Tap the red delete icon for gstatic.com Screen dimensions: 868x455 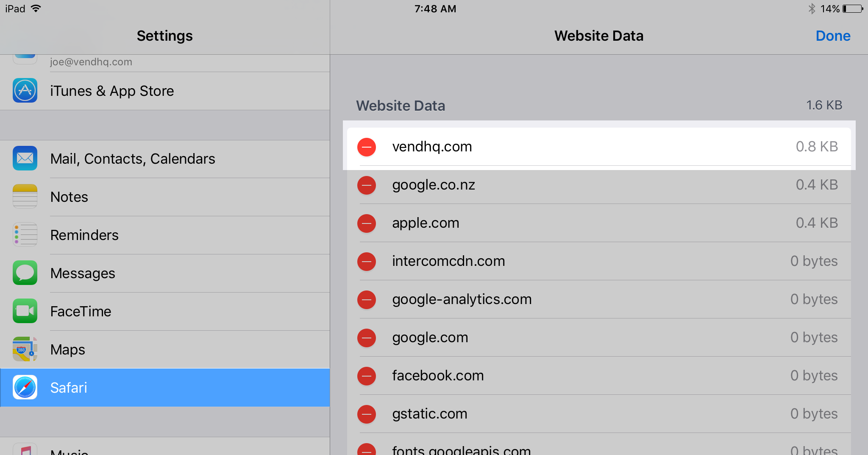[x=367, y=414]
